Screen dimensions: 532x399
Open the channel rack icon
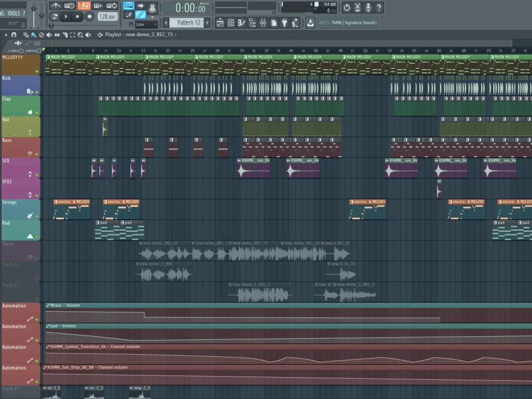(x=231, y=23)
